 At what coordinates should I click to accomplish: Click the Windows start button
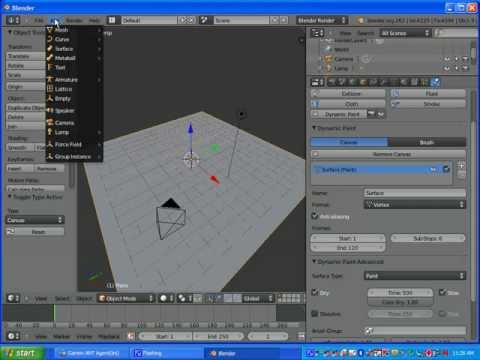pyautogui.click(x=22, y=353)
